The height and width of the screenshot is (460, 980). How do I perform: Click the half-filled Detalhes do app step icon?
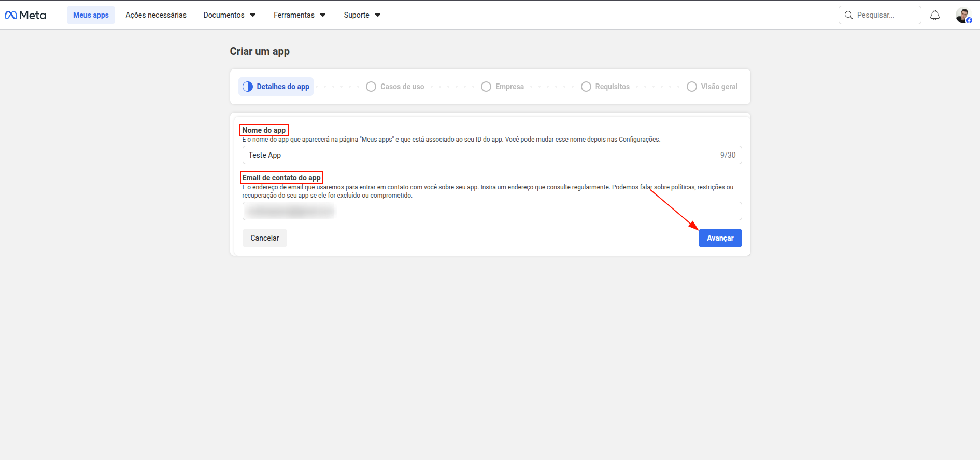[x=248, y=87]
